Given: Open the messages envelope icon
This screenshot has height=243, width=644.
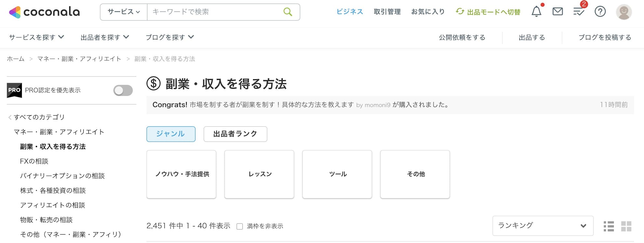Looking at the screenshot, I should 557,12.
